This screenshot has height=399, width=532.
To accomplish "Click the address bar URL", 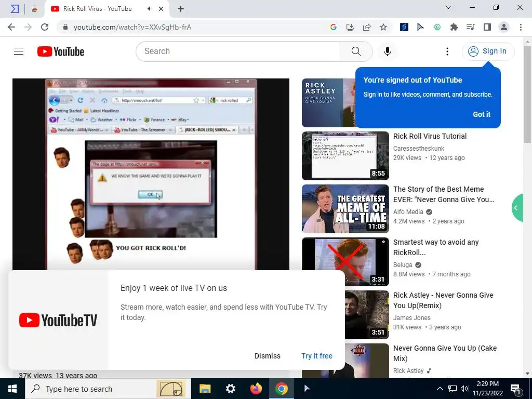I will [x=132, y=27].
